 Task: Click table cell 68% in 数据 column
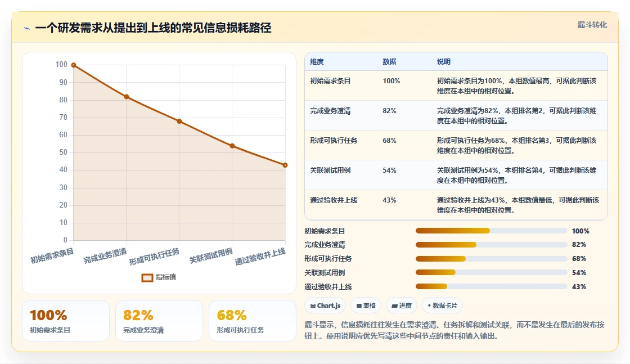[x=389, y=141]
